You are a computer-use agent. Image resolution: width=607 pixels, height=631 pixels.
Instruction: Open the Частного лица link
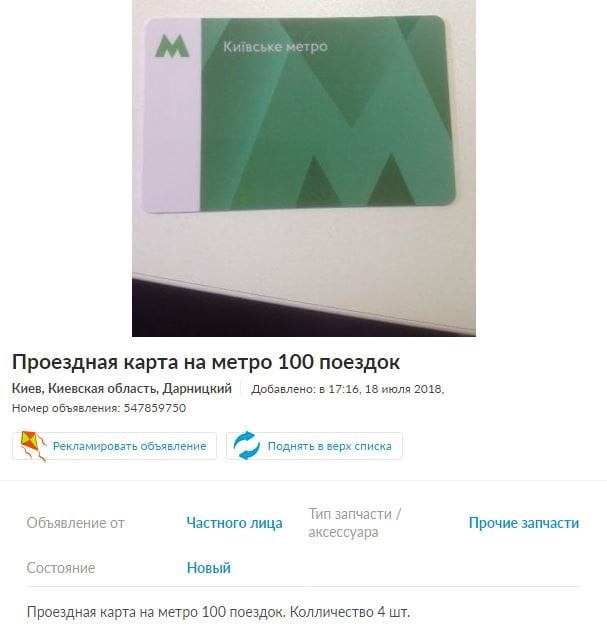pyautogui.click(x=234, y=523)
